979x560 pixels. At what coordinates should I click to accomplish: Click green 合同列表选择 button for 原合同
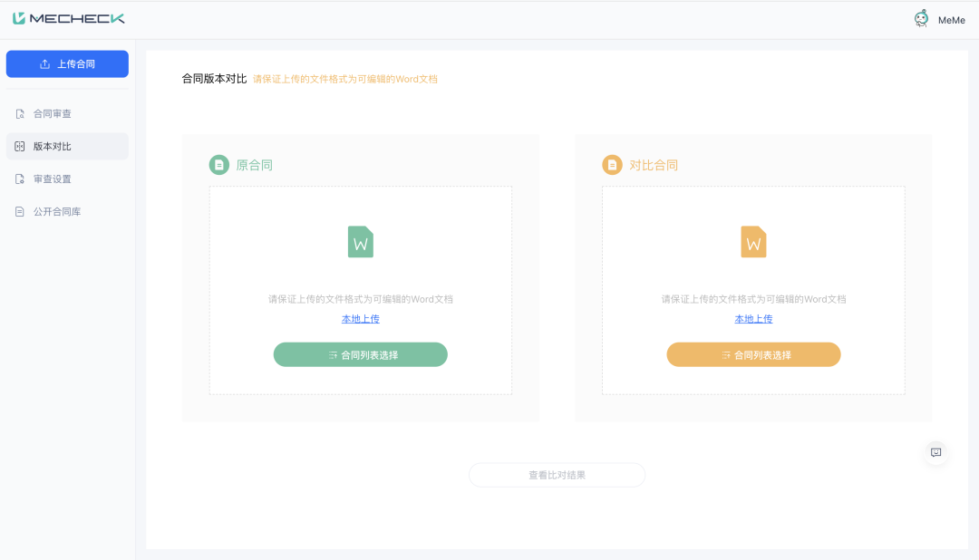(x=361, y=355)
